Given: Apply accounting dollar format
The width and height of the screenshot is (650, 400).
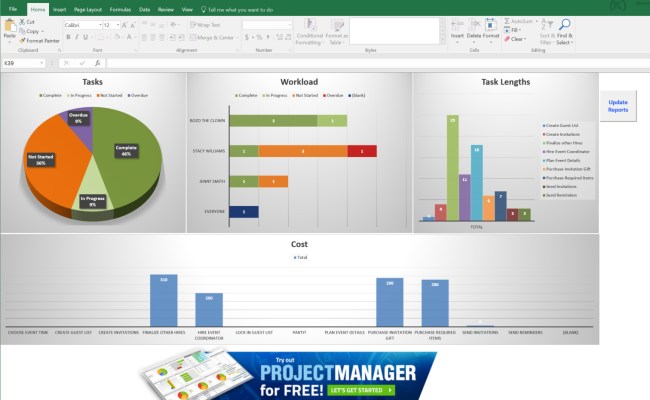Looking at the screenshot, I should pos(247,37).
